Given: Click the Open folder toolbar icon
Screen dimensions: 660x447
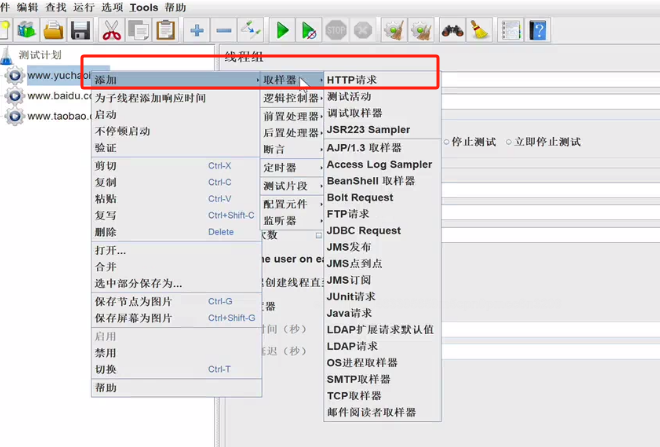Looking at the screenshot, I should tap(53, 30).
